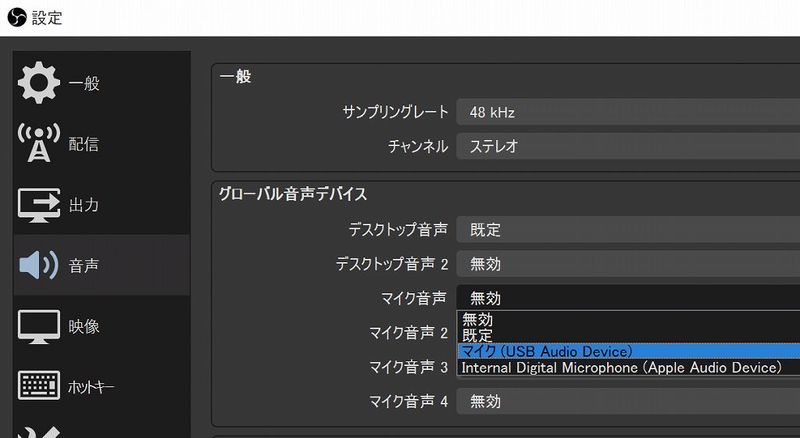Click the マイク音声 3 label
The image size is (800, 438).
tap(408, 367)
